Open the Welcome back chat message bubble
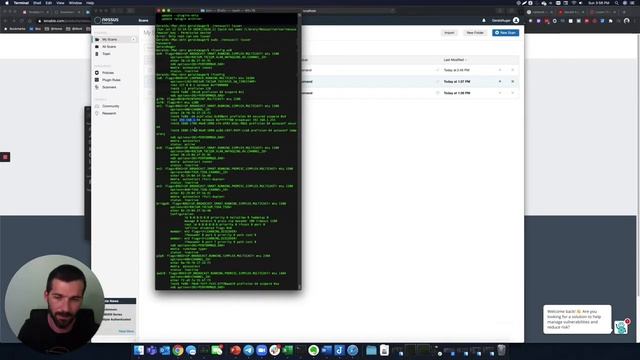The image size is (640, 360). click(578, 319)
